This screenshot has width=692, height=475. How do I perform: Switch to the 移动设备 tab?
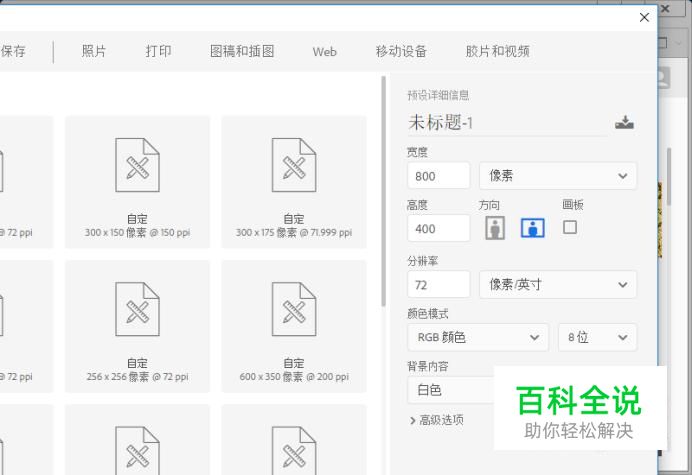[401, 51]
